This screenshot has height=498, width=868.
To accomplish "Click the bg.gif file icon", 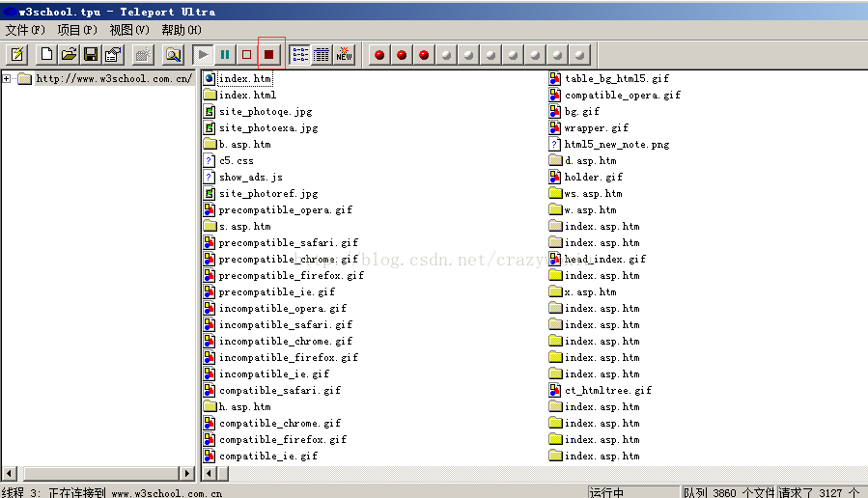I will 554,111.
